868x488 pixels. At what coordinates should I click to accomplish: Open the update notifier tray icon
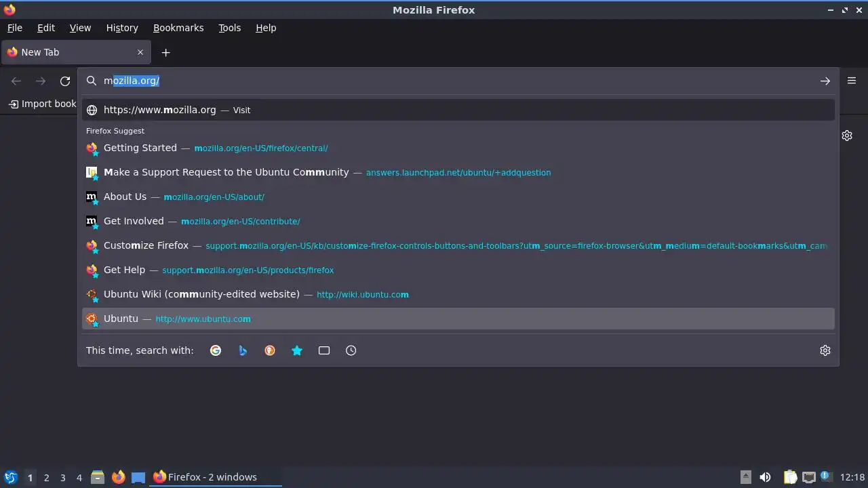(825, 476)
